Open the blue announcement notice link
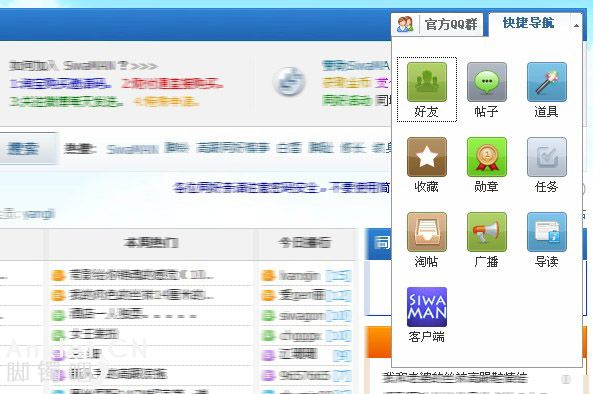This screenshot has height=394, width=593. tap(282, 188)
